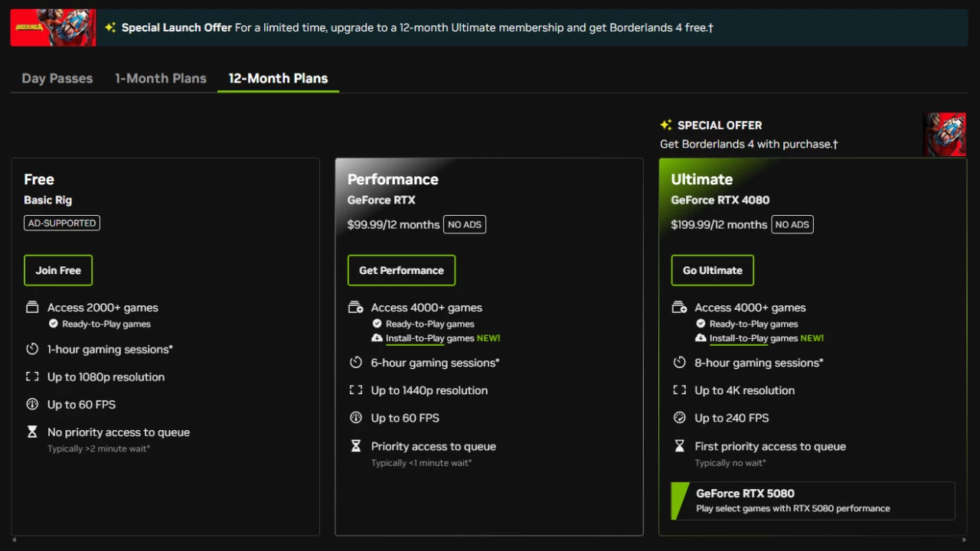Click the resolution icon by Up to 1080p
980x551 pixels.
pyautogui.click(x=32, y=377)
